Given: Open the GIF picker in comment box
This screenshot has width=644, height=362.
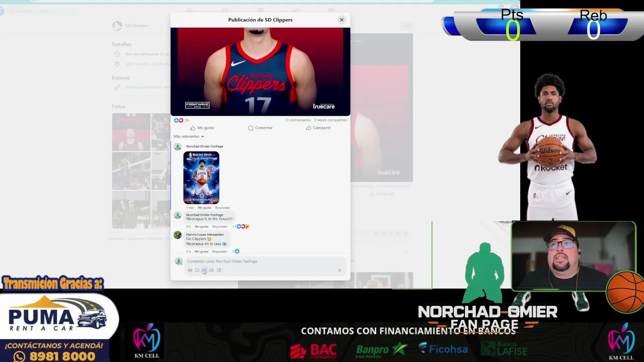Looking at the screenshot, I should [x=211, y=270].
